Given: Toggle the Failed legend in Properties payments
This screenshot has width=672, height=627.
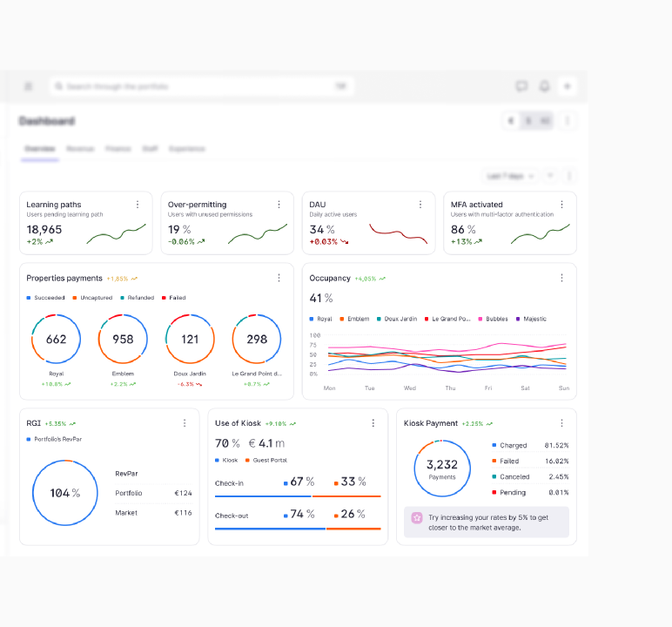Looking at the screenshot, I should point(173,298).
